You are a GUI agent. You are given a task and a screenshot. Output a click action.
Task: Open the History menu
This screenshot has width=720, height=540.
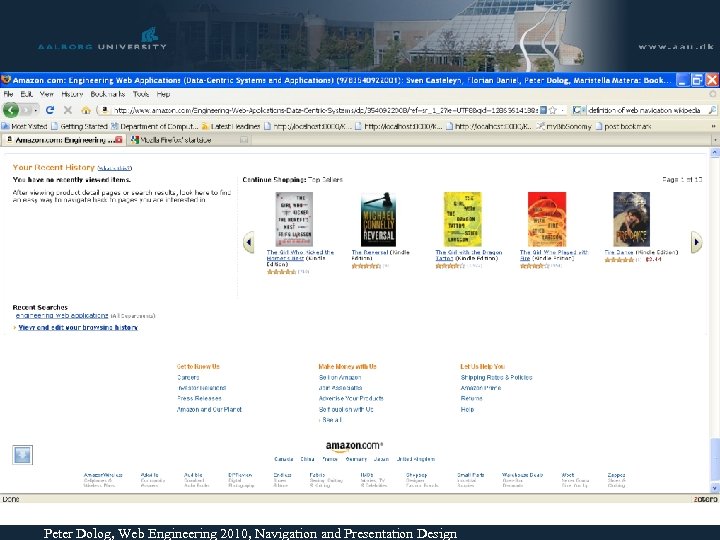(x=72, y=94)
